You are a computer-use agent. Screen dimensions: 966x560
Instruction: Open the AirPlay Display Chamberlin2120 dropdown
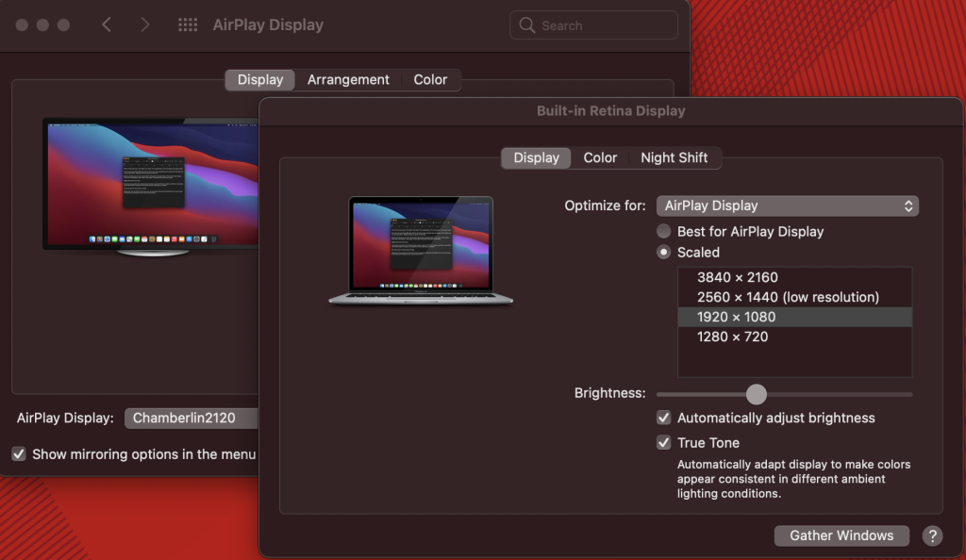coord(191,418)
